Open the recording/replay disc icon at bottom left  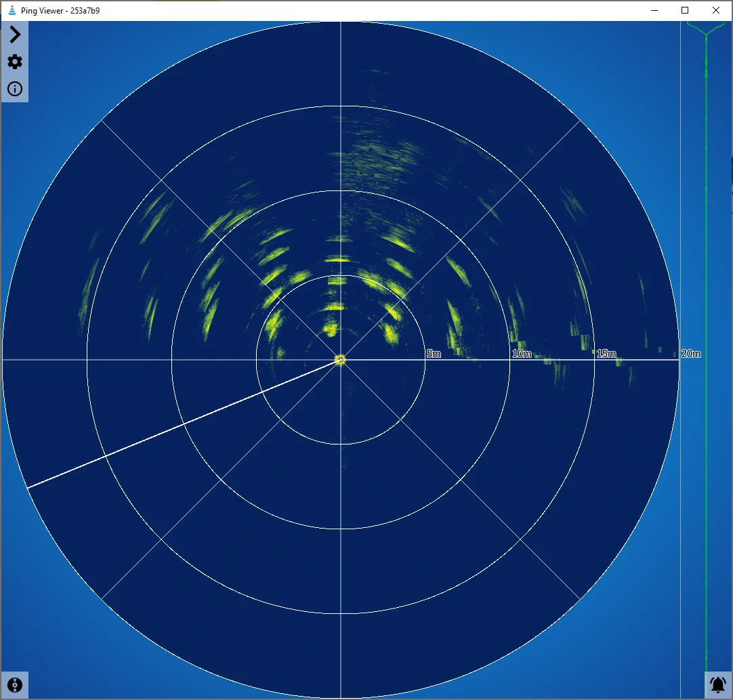pos(15,684)
